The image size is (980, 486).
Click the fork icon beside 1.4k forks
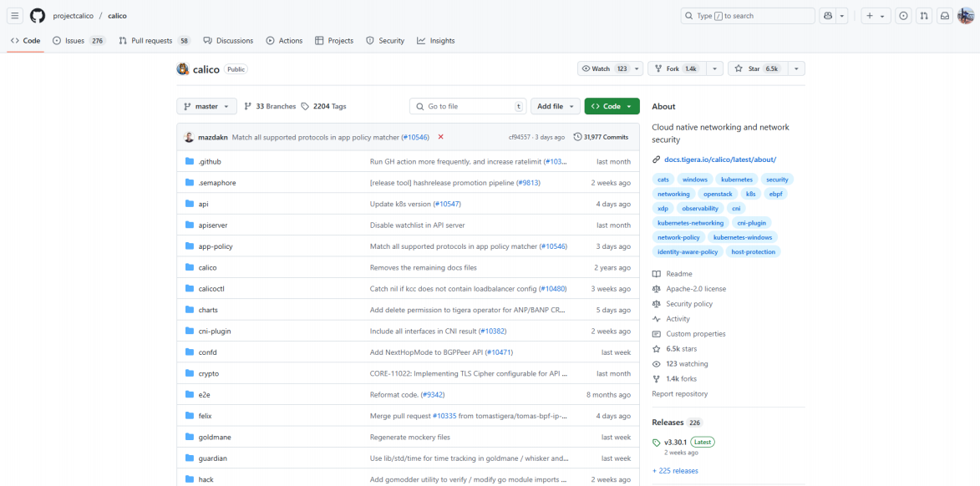(x=656, y=378)
